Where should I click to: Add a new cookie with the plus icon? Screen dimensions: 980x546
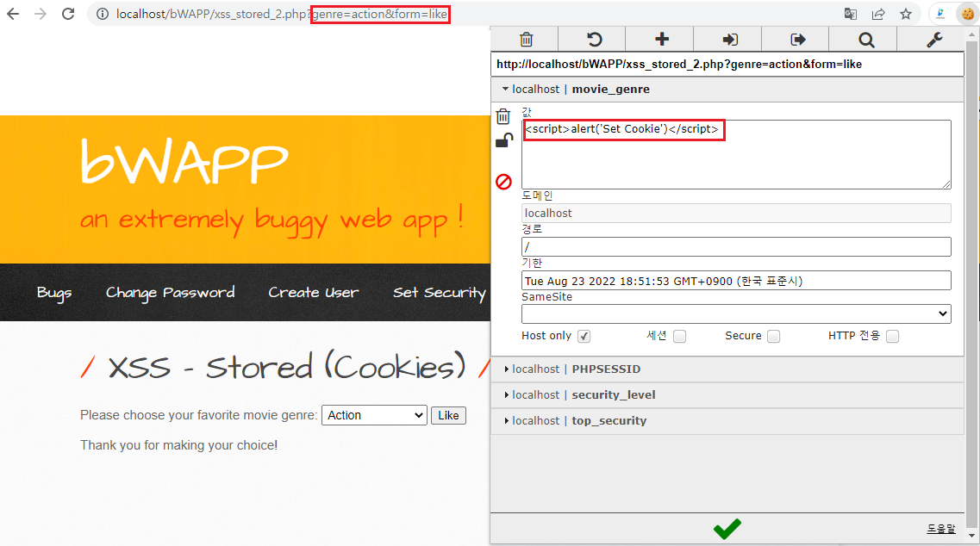(x=662, y=40)
